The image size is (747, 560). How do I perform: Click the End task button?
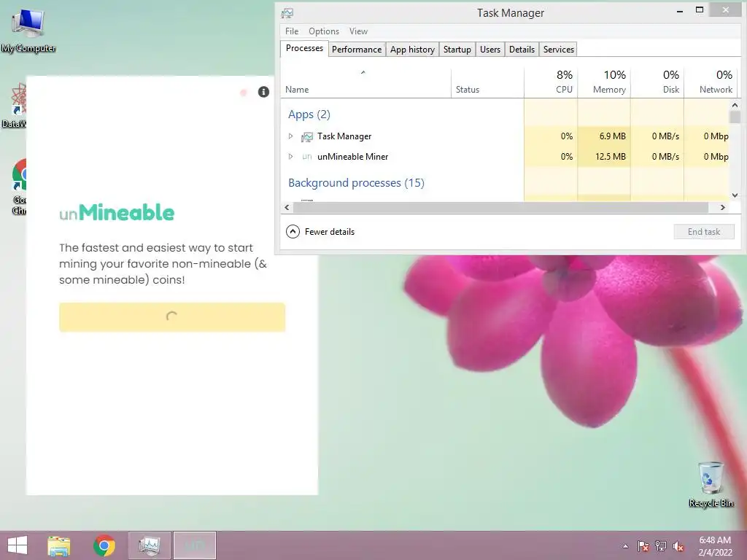pos(704,232)
